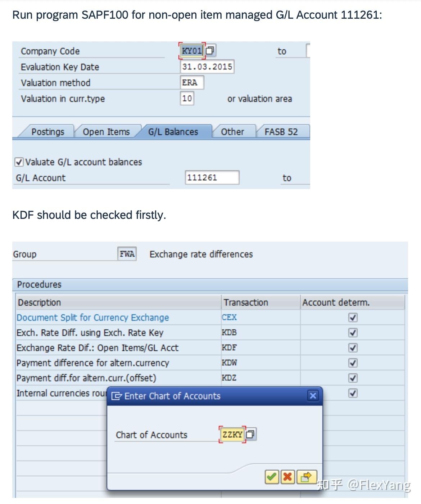The width and height of the screenshot is (421, 504).
Task: Click the Evaluation Key Date field
Action: point(207,67)
